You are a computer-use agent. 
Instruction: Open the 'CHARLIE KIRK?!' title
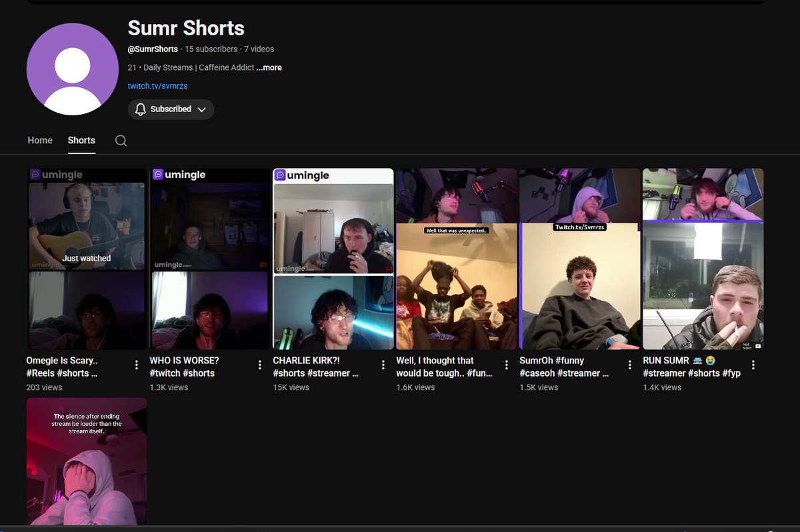pyautogui.click(x=316, y=367)
